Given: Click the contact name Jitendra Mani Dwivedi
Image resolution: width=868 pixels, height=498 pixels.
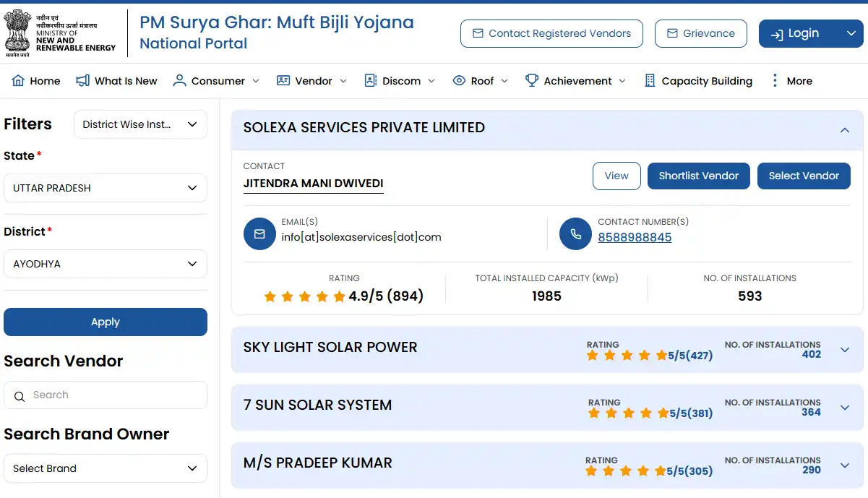Looking at the screenshot, I should coord(314,183).
